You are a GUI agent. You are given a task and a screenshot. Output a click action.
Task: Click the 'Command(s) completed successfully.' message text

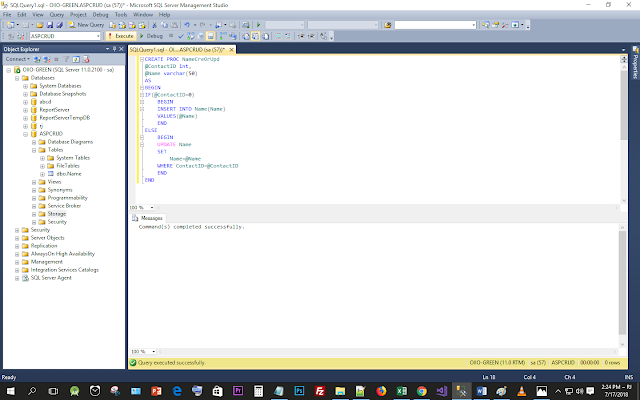191,227
